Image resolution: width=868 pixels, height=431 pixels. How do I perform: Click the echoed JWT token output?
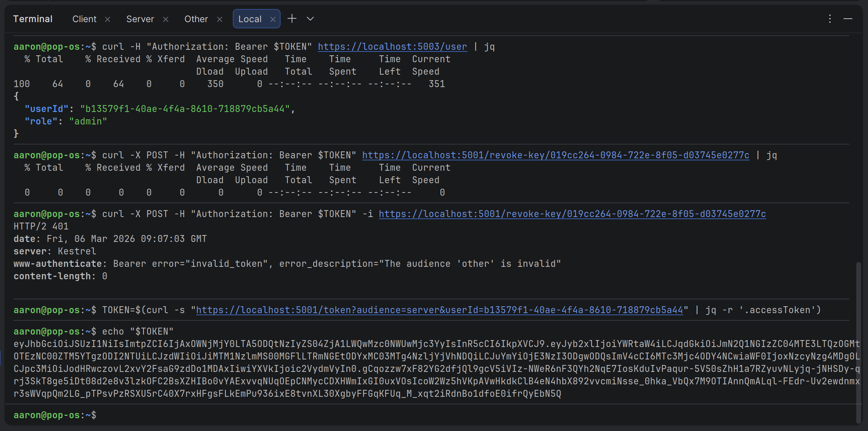pos(436,369)
